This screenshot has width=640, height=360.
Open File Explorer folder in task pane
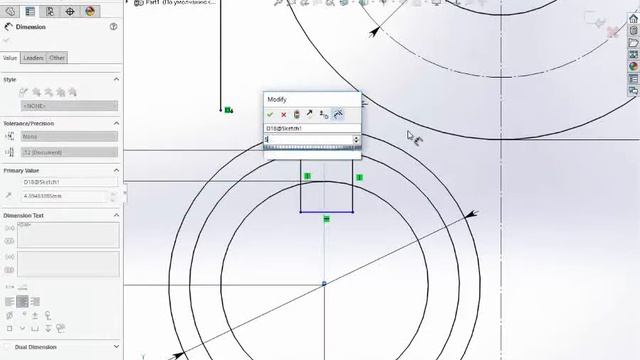pos(633,43)
